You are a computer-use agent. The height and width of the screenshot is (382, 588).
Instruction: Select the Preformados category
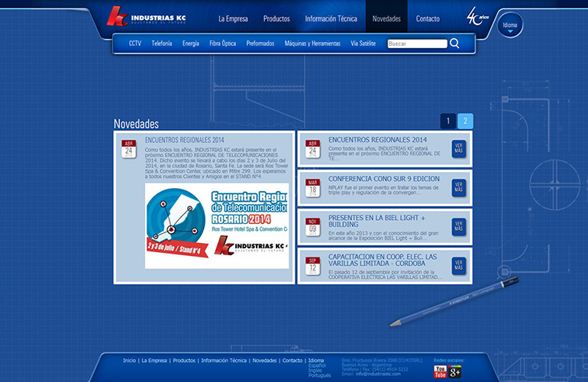pyautogui.click(x=260, y=44)
